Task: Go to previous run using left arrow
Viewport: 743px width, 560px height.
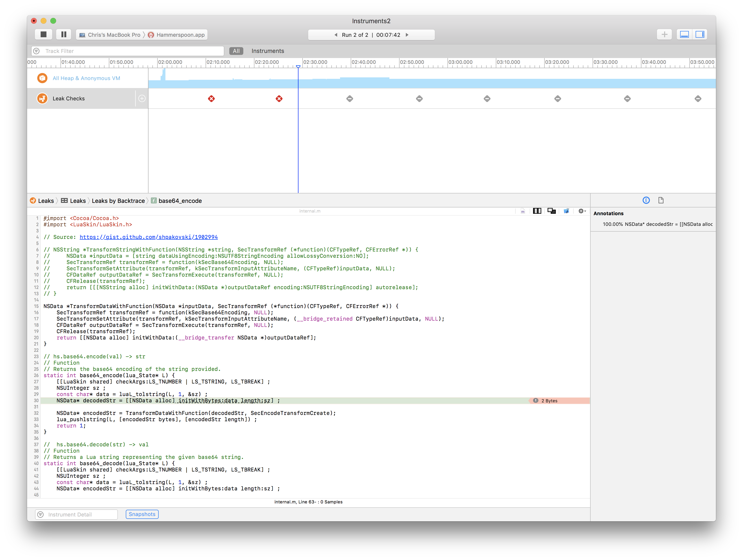Action: tap(335, 35)
